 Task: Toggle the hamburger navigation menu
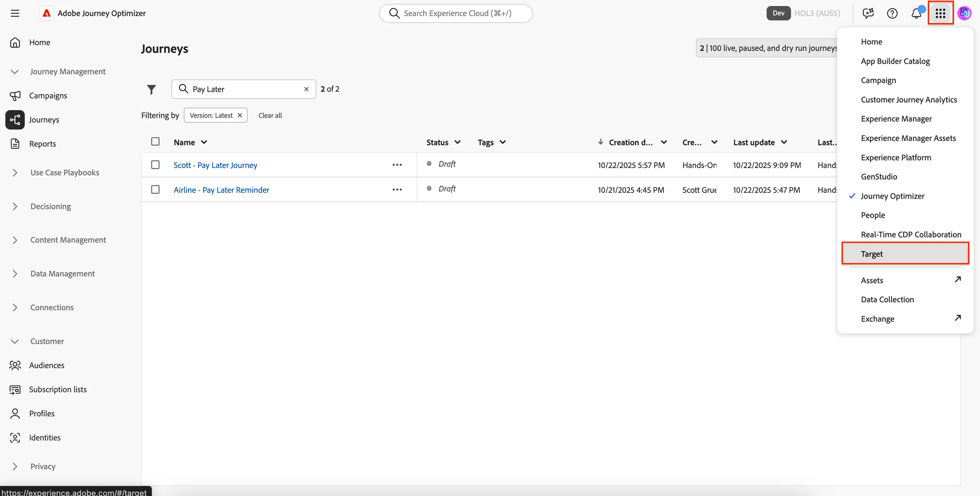pyautogui.click(x=15, y=13)
